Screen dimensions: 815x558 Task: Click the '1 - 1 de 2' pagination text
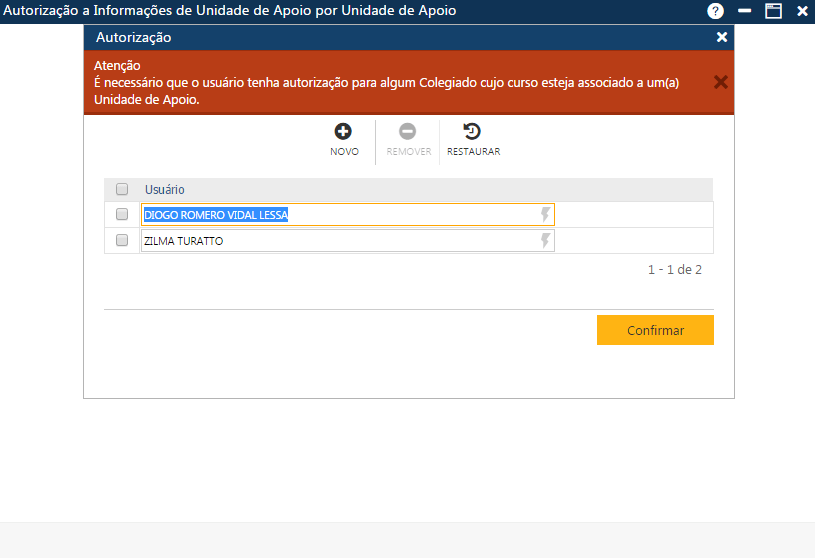coord(674,270)
